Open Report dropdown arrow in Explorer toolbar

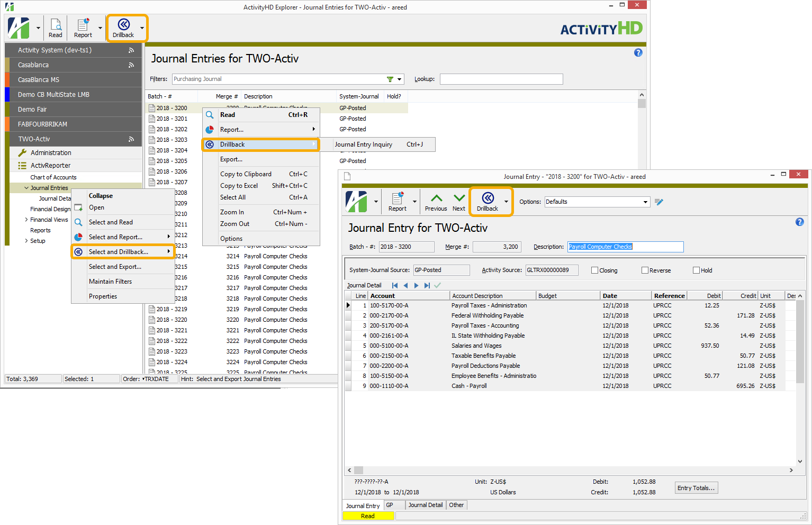click(x=100, y=28)
